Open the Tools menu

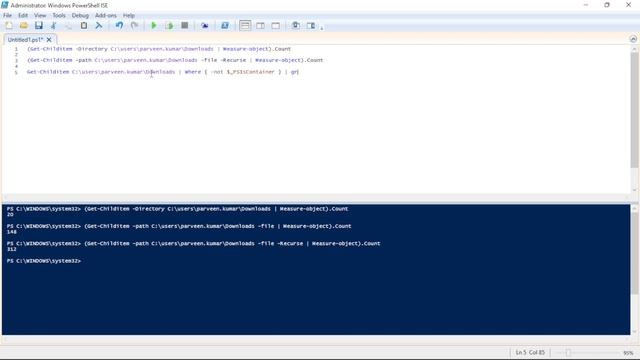pyautogui.click(x=59, y=16)
